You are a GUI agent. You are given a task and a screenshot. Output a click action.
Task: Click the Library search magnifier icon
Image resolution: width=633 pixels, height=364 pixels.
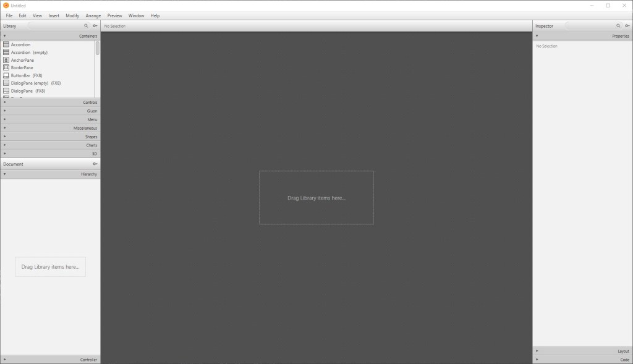tap(86, 26)
